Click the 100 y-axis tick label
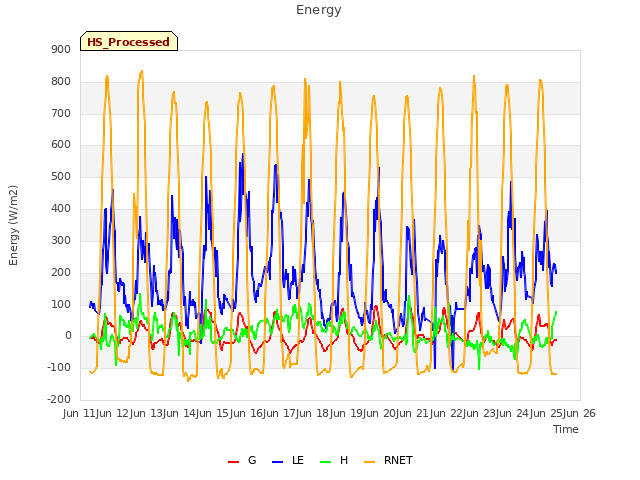The width and height of the screenshot is (640, 480). pyautogui.click(x=61, y=304)
